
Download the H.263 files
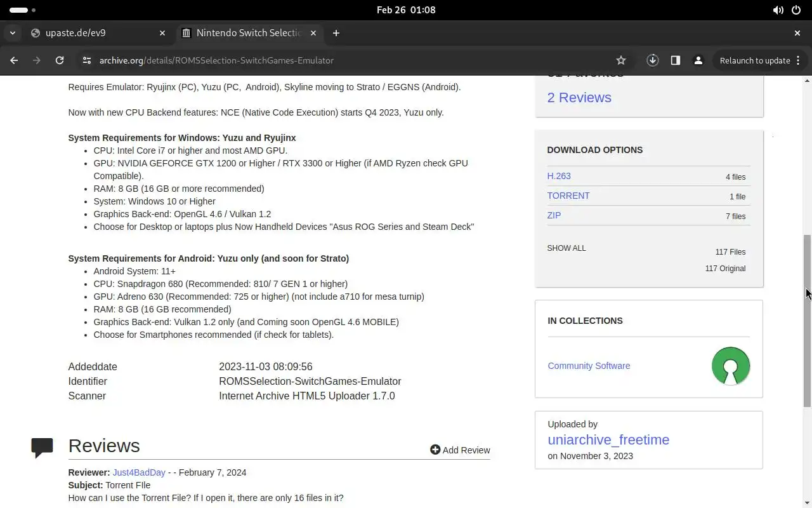click(x=559, y=176)
